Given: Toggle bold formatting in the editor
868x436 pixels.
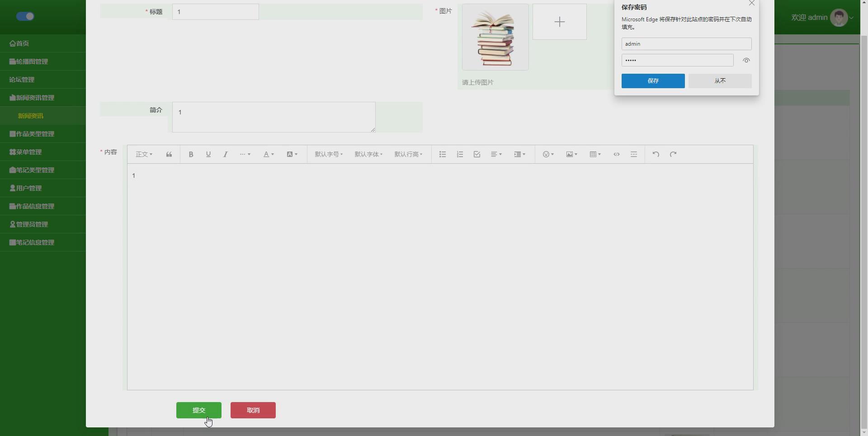Looking at the screenshot, I should click(190, 154).
